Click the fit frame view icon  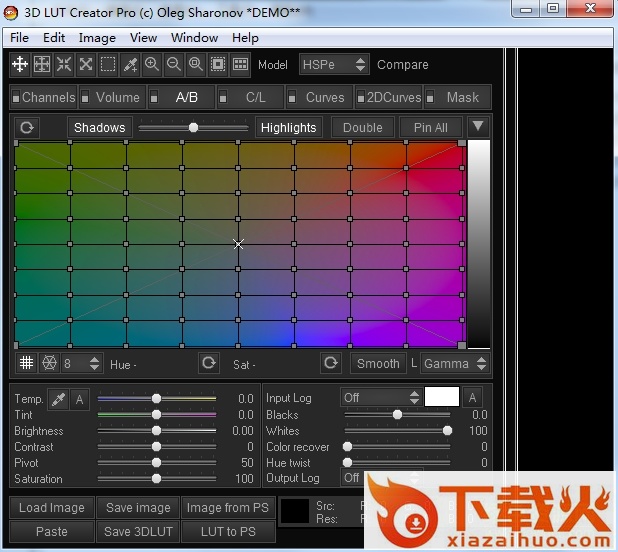click(x=218, y=64)
